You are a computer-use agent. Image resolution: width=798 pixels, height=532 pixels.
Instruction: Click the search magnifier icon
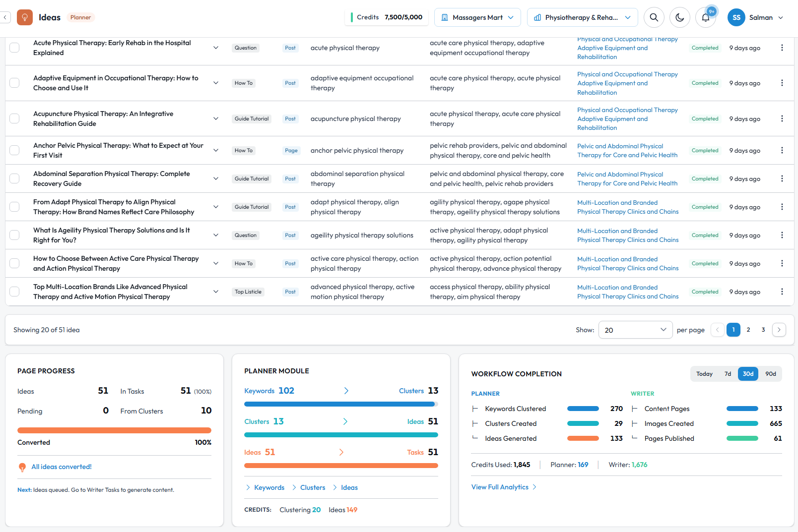click(654, 17)
